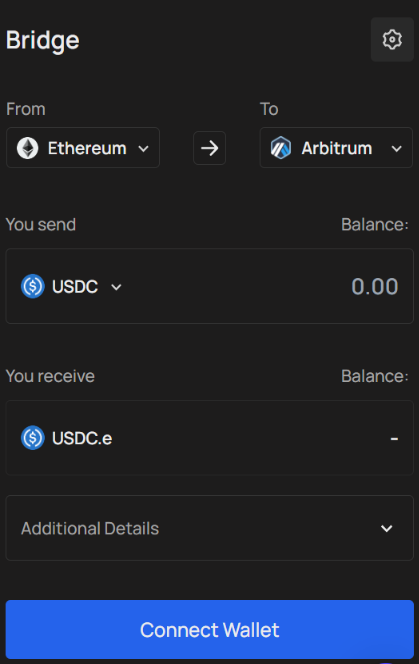
Task: Click the You receive Balance label
Action: pos(375,376)
